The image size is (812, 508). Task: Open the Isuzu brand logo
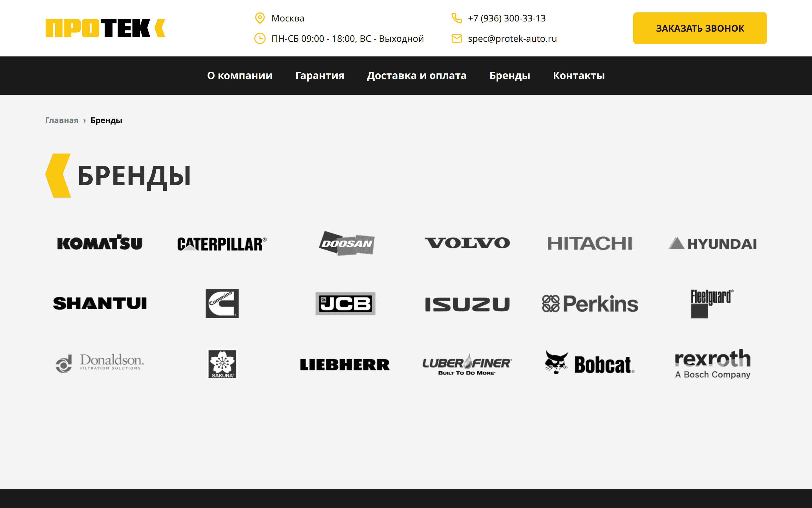(467, 304)
